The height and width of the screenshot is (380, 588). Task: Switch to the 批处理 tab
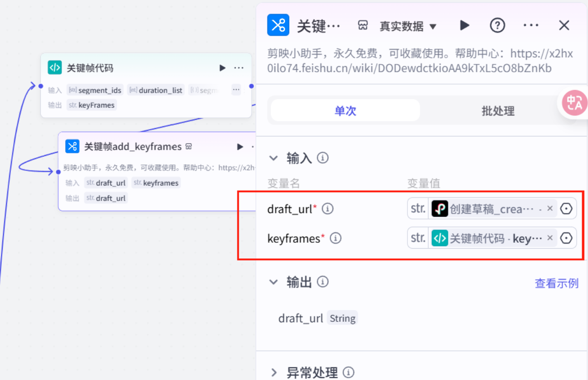pyautogui.click(x=498, y=110)
